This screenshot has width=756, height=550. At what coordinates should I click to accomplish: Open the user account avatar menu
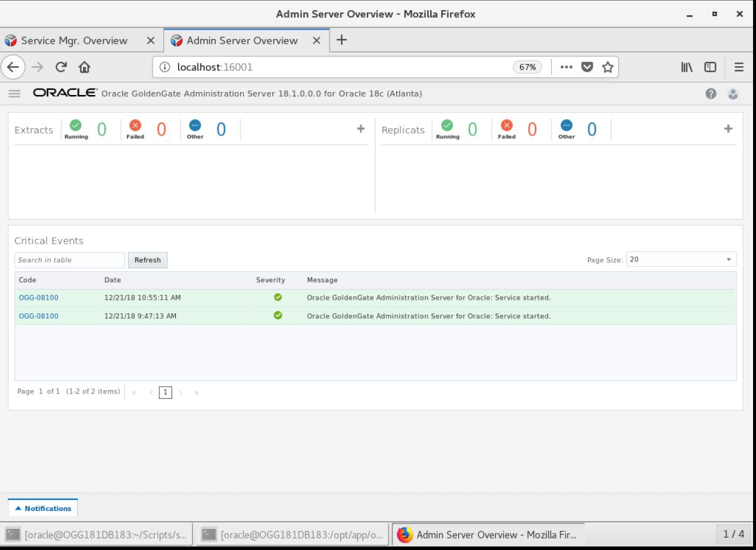[733, 93]
